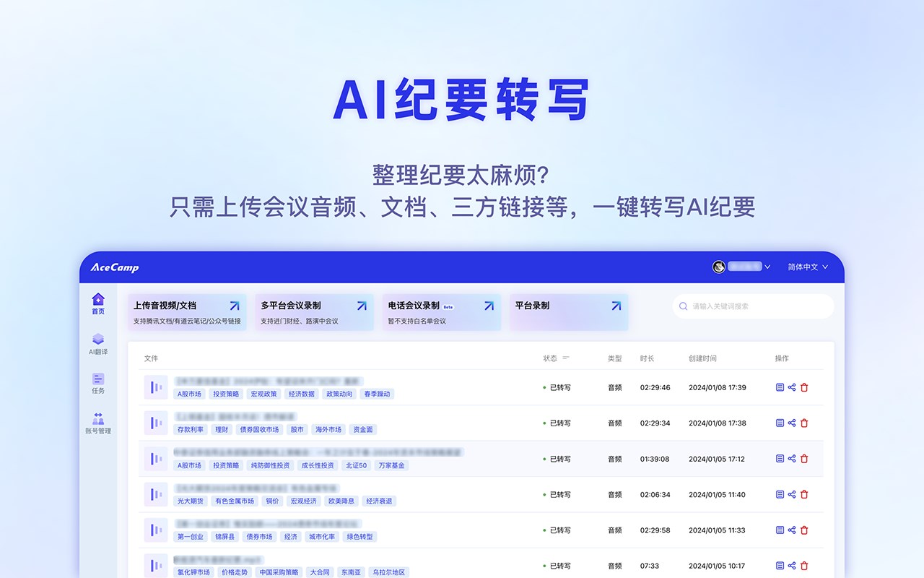Click the 02:06:34 duration cell
The image size is (924, 578).
[x=655, y=495]
